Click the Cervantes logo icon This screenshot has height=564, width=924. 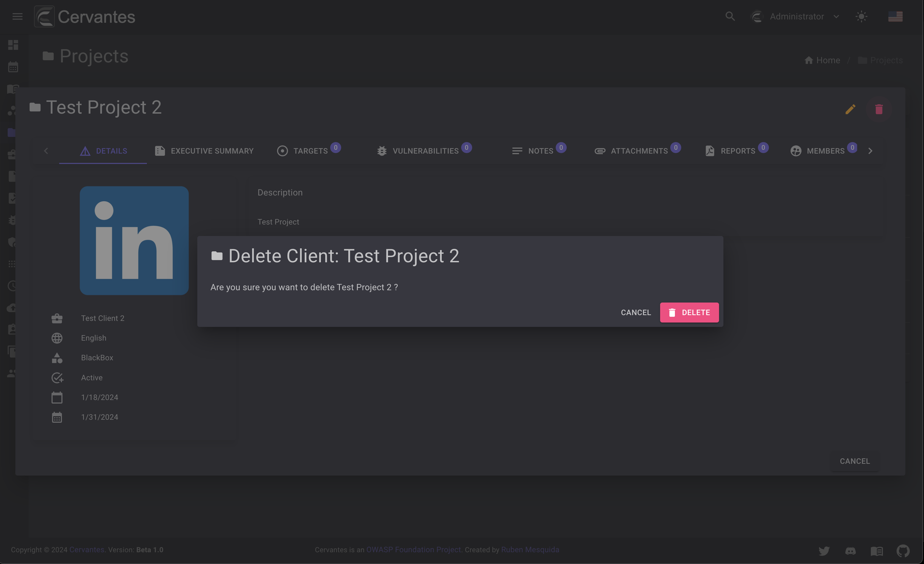44,16
